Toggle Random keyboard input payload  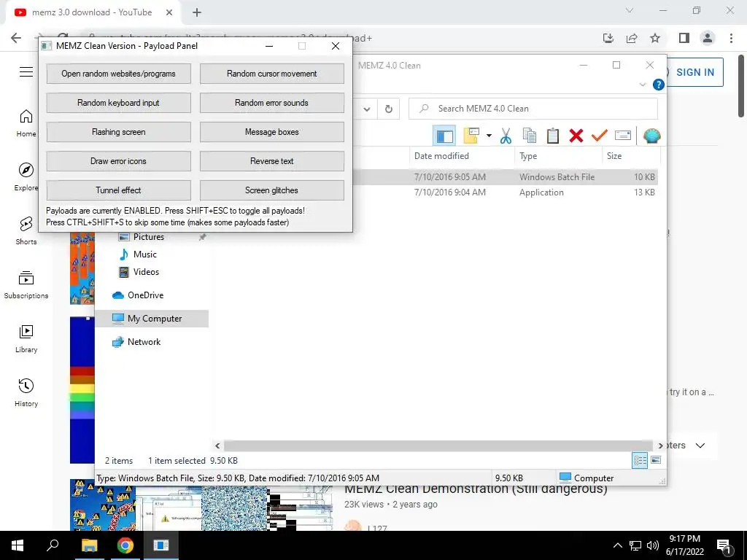click(119, 103)
